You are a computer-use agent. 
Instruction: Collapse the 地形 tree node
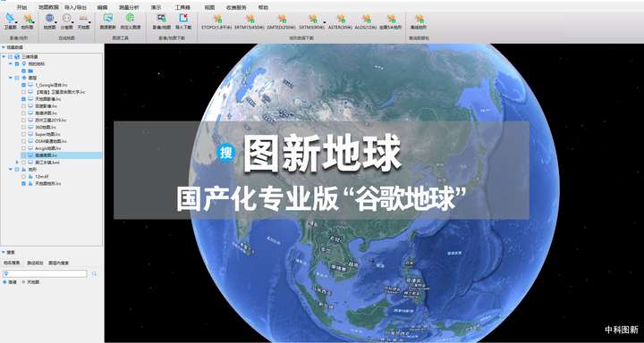tap(10, 169)
